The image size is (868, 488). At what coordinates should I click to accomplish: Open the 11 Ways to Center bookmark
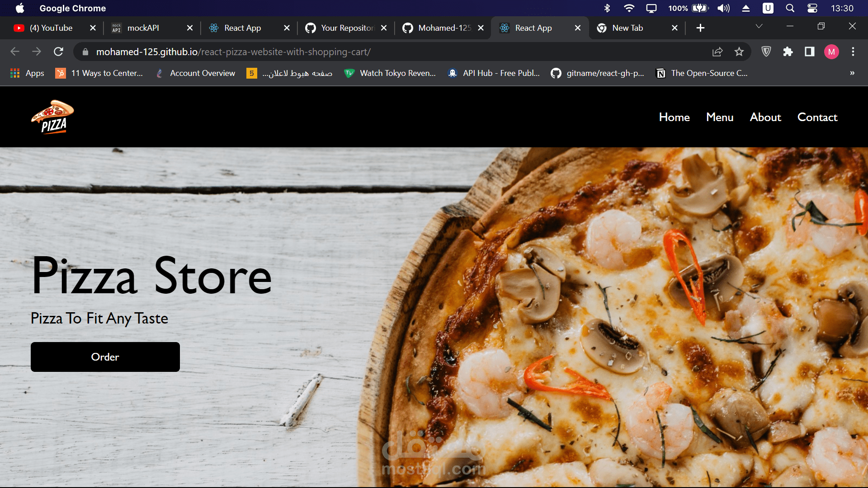pos(99,73)
